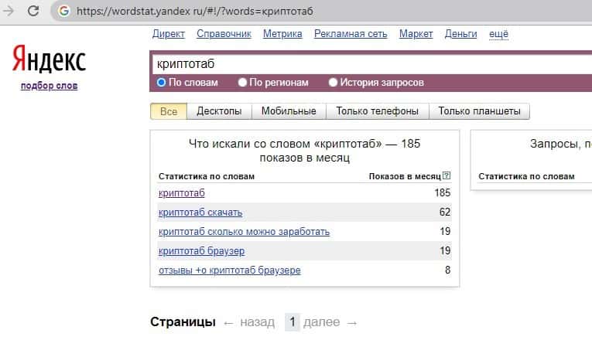Click the подбор слов link under logo
This screenshot has height=364, width=592.
click(49, 86)
